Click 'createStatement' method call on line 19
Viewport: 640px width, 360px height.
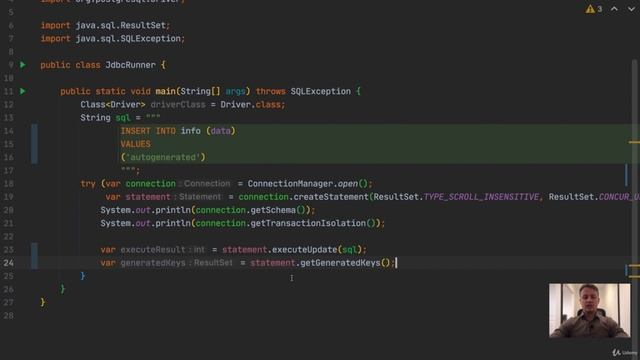[x=331, y=197]
